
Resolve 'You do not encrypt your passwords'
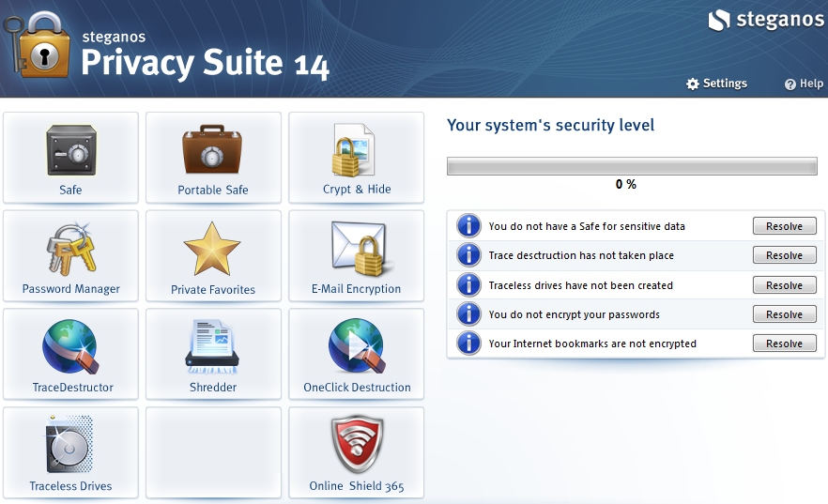(x=784, y=314)
